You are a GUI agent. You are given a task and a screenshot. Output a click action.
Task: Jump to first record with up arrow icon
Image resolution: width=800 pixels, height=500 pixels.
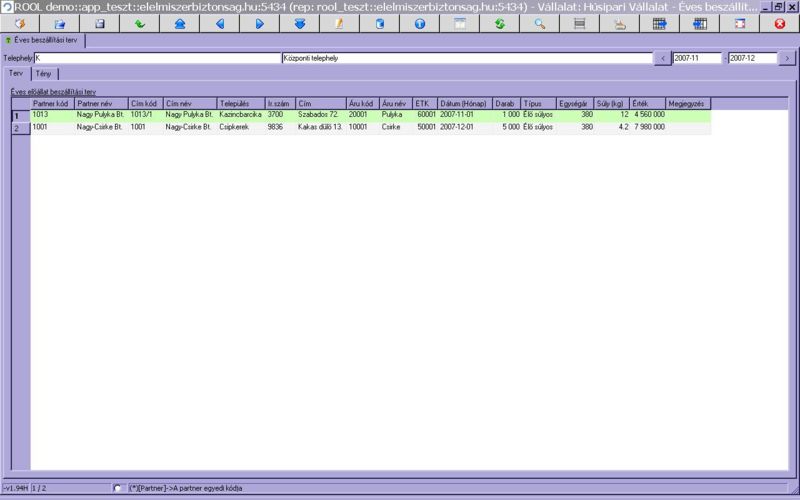click(179, 23)
